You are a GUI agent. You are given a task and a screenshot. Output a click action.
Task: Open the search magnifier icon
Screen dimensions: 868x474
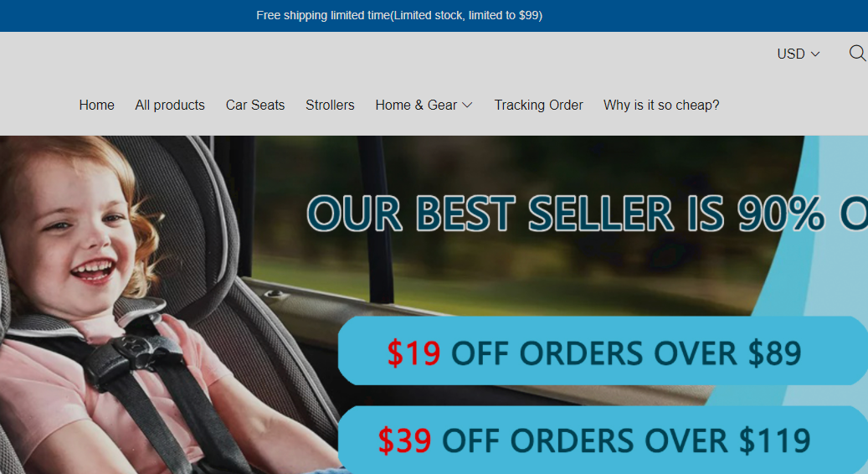point(857,53)
